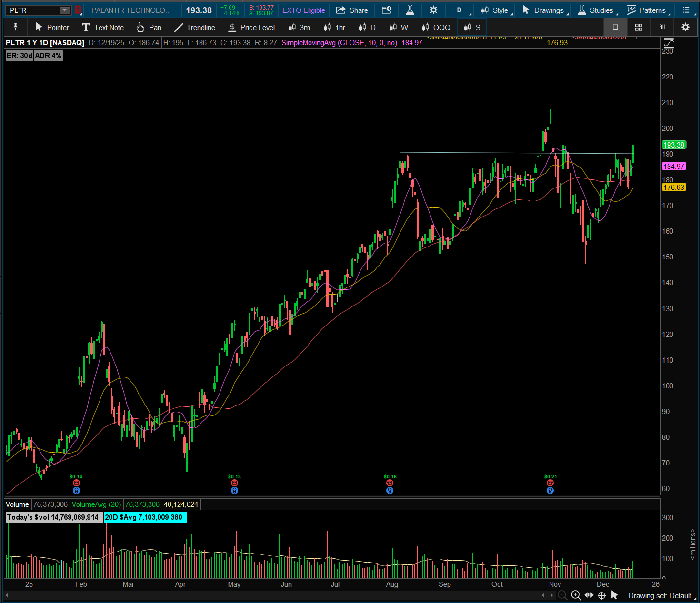This screenshot has width=700, height=603.
Task: Select the bottom pointer cursor icon
Action: [614, 595]
